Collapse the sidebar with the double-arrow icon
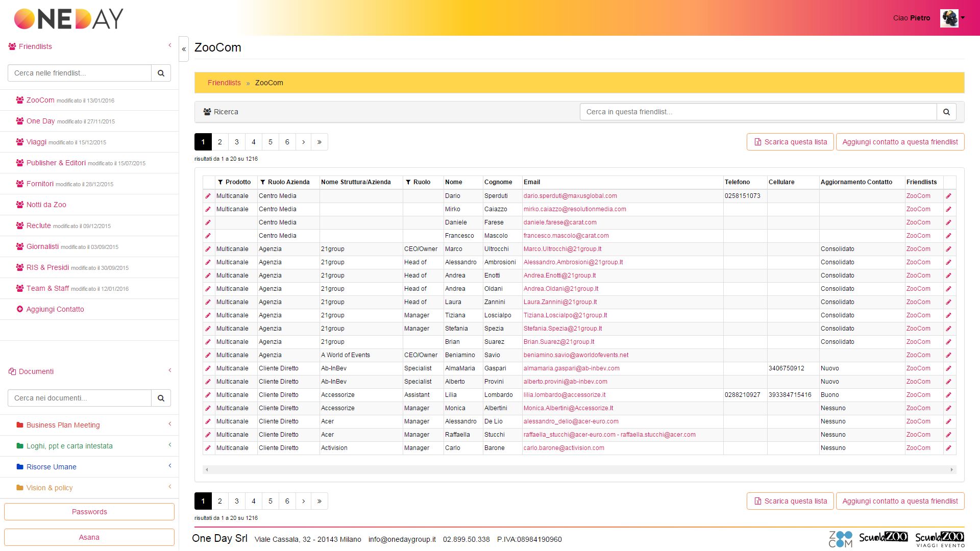Viewport: 980px width, 551px height. [x=184, y=49]
